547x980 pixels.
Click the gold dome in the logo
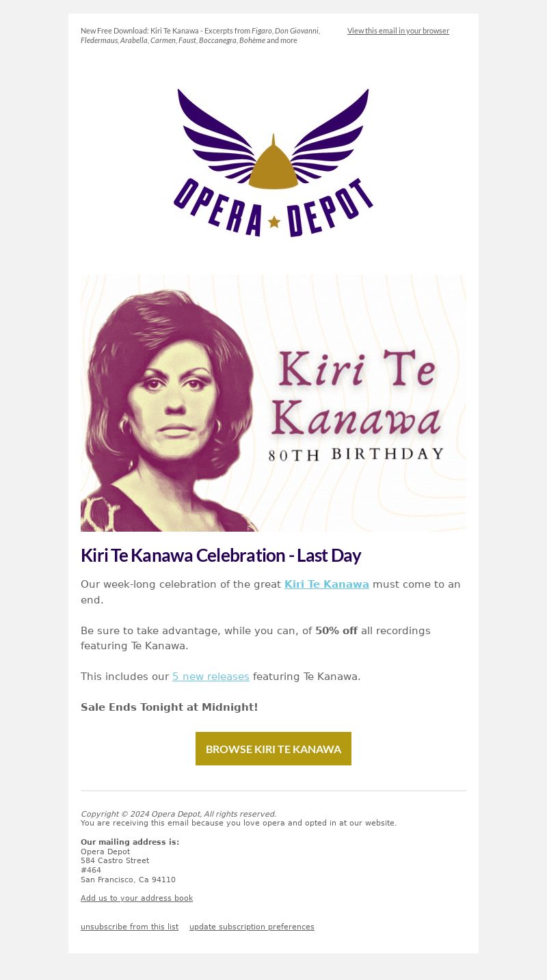(x=273, y=163)
